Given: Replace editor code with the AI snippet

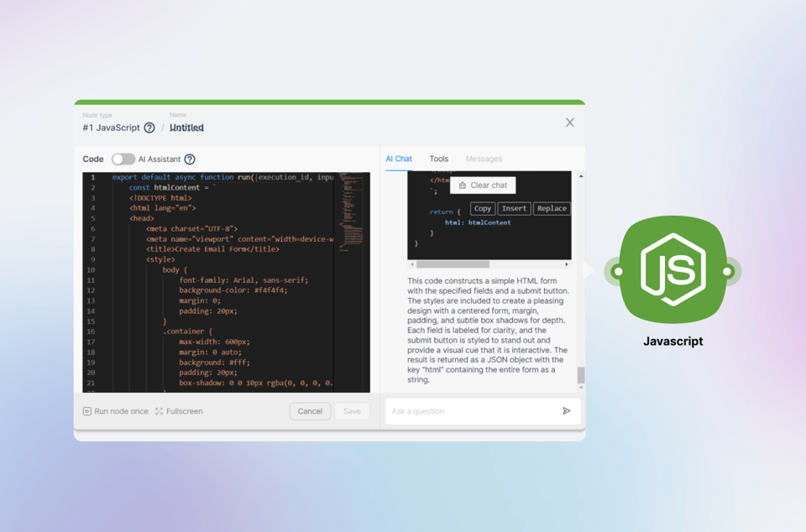Looking at the screenshot, I should pyautogui.click(x=552, y=208).
